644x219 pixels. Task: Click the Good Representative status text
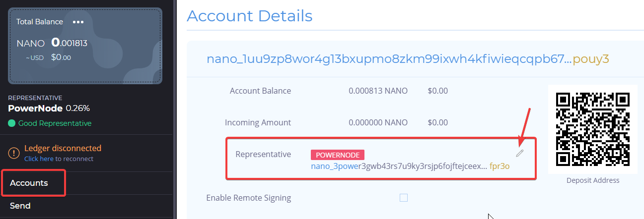55,123
